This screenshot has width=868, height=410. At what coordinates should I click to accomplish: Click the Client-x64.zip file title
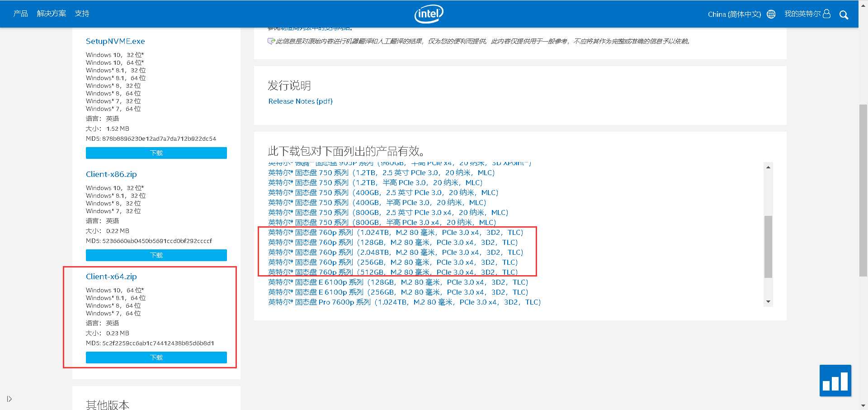click(111, 277)
